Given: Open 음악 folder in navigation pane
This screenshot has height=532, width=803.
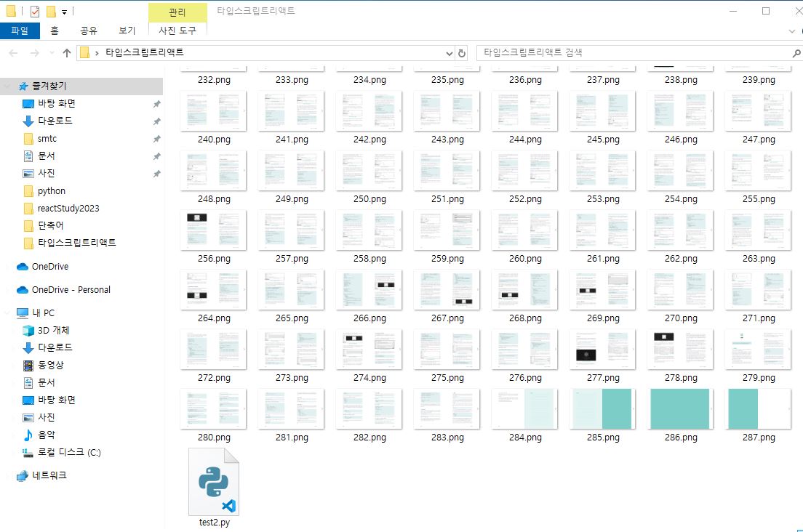Looking at the screenshot, I should point(46,435).
